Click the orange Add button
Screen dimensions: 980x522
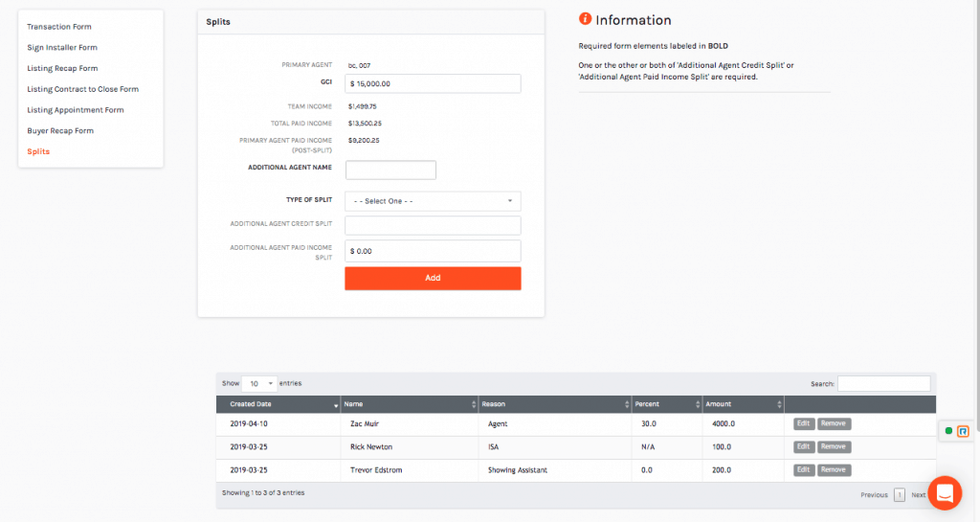[433, 278]
